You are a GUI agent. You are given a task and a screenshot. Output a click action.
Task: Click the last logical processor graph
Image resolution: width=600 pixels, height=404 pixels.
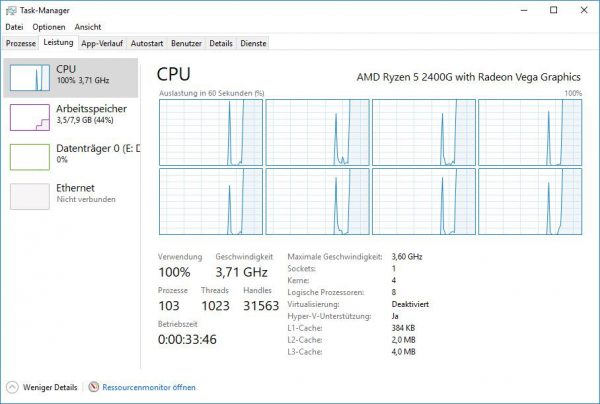click(x=530, y=201)
